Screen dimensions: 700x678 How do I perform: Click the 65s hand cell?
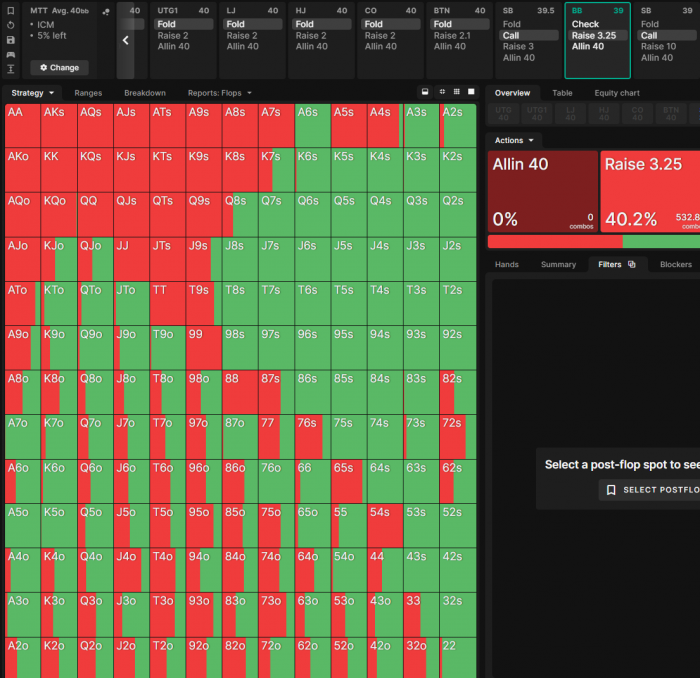point(349,481)
